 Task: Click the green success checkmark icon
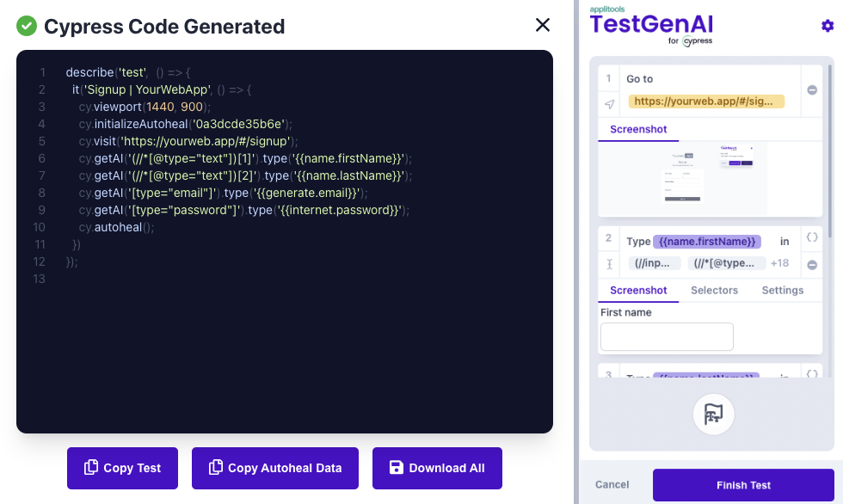pos(27,27)
